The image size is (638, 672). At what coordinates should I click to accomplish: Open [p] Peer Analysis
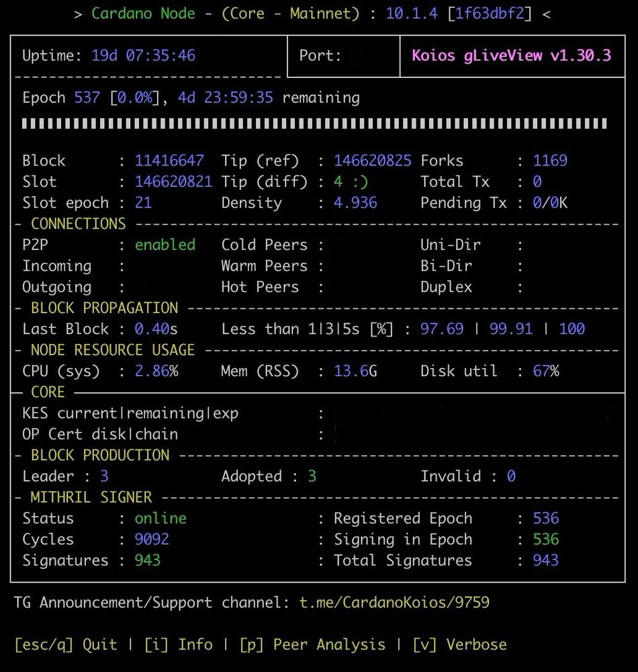312,644
